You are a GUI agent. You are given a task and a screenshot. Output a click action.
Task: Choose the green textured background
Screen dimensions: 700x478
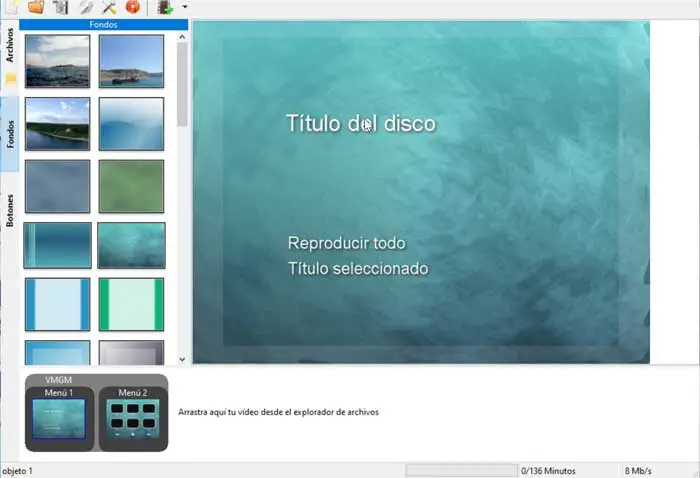[x=131, y=186]
